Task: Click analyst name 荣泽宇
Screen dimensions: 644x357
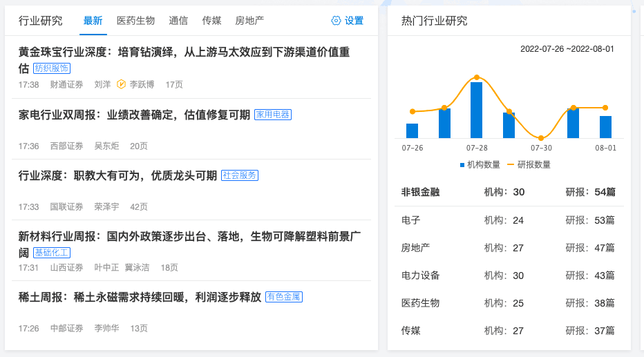Action: coord(107,207)
